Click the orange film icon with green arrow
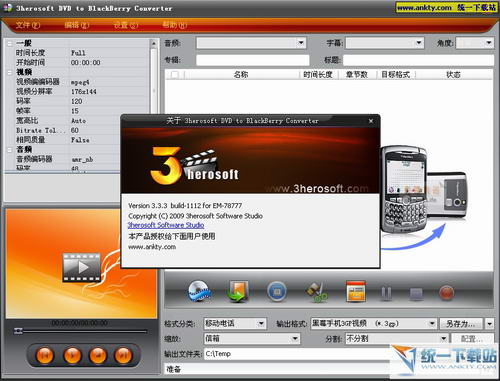Image resolution: width=500 pixels, height=381 pixels. point(238,291)
